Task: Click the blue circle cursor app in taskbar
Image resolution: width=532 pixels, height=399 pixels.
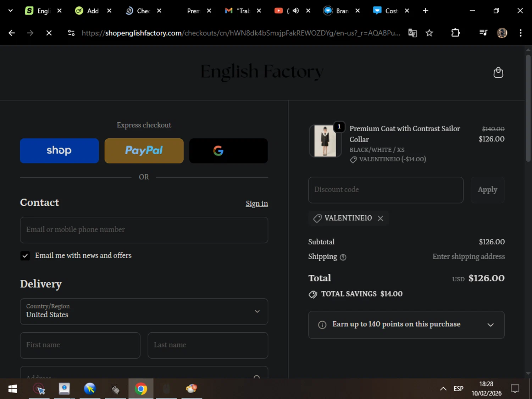Action: (90, 389)
